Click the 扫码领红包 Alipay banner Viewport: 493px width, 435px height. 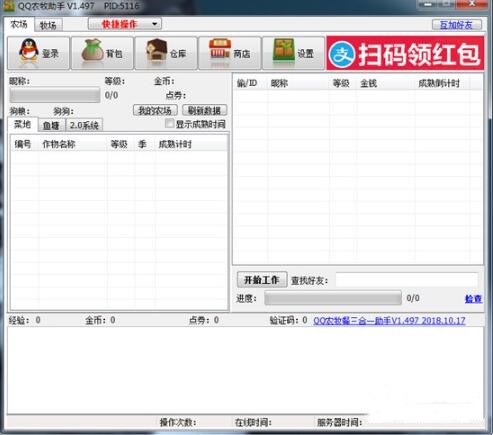[x=405, y=53]
